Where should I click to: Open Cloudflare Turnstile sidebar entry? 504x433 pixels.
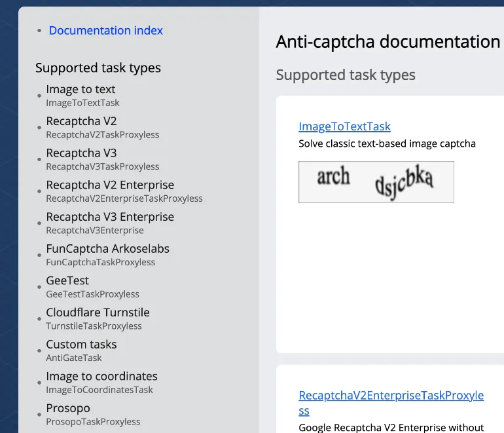point(98,312)
